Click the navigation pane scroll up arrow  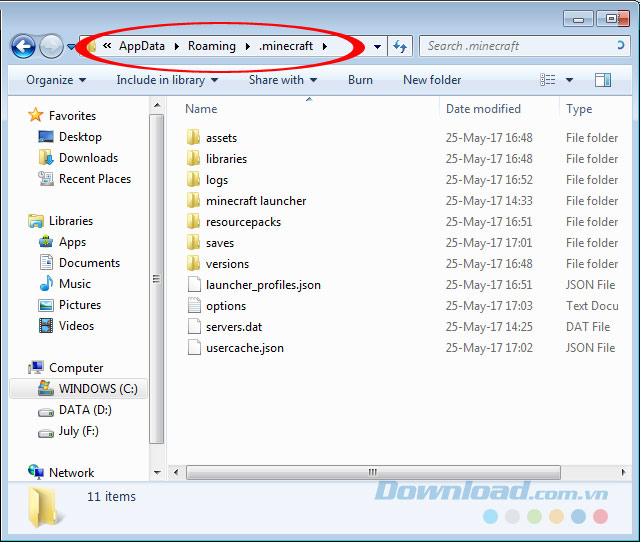[x=157, y=105]
